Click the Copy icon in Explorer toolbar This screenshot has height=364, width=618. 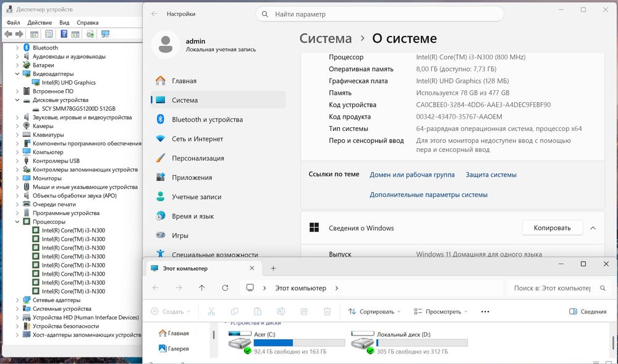coord(234,311)
